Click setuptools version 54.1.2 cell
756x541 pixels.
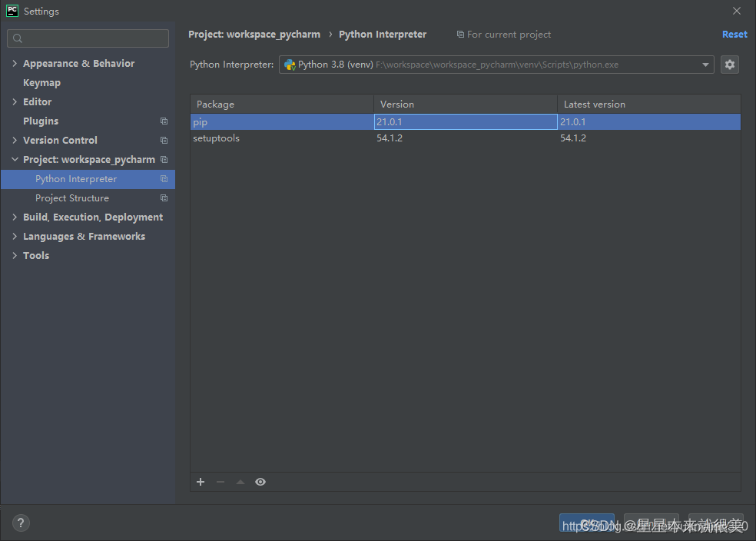[x=466, y=138]
